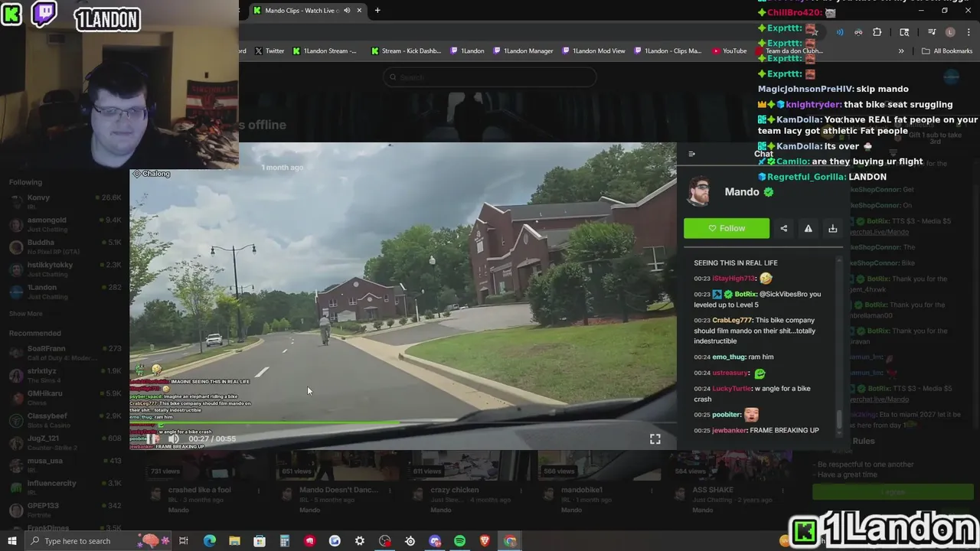Open asmongold in the Following list
Viewport: 980px width, 551px height.
65,224
